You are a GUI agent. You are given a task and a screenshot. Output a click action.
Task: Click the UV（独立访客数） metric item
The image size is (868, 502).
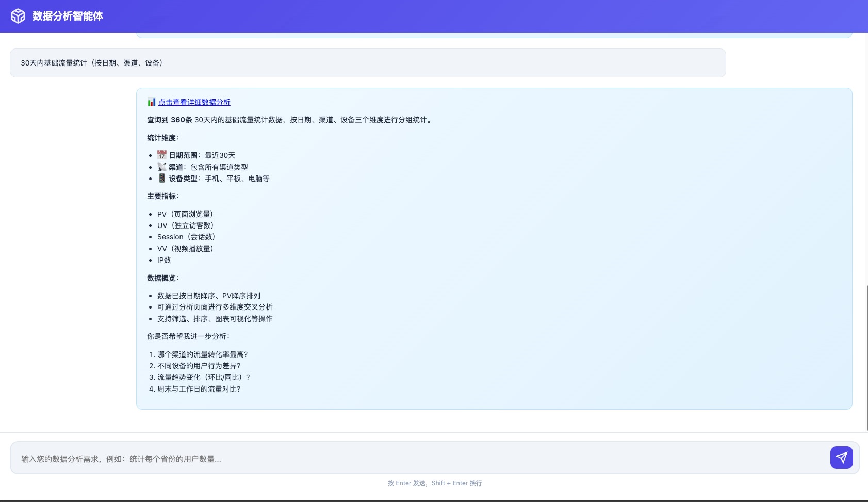click(x=186, y=225)
